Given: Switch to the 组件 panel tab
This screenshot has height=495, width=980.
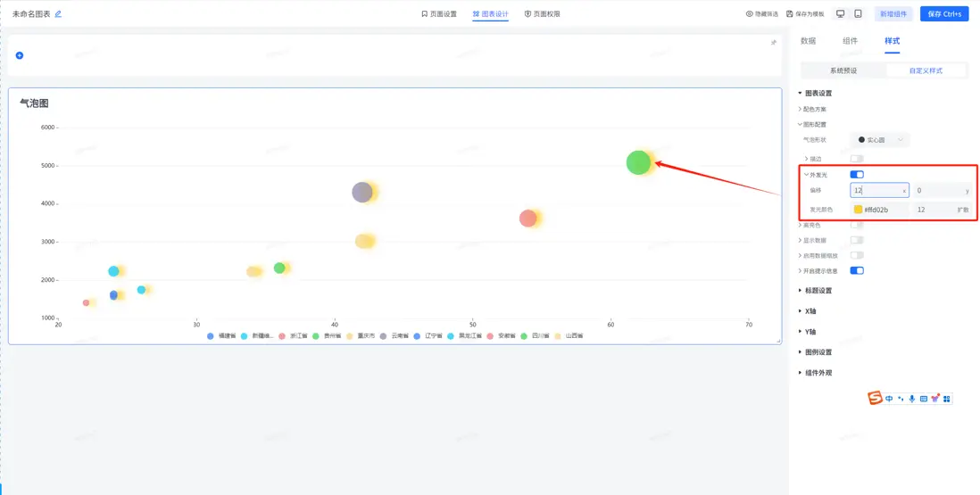Looking at the screenshot, I should click(x=850, y=41).
